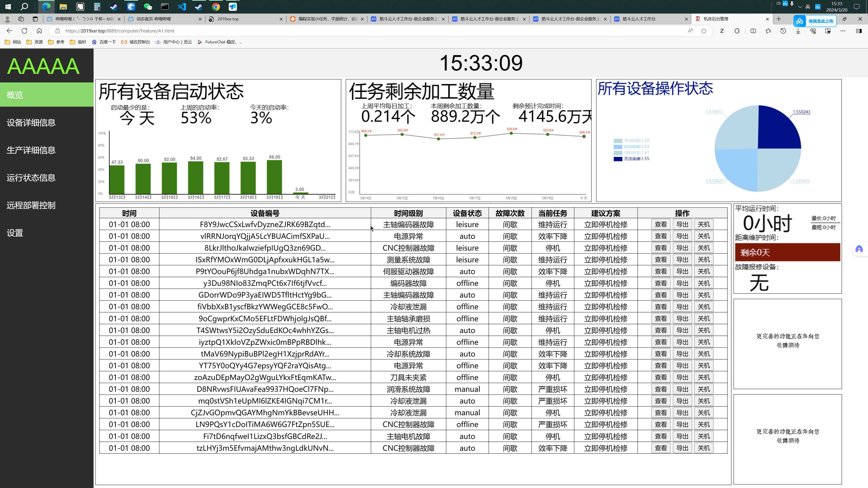Open Windows Start menu
Screen dimensions: 868x488
click(8, 6)
